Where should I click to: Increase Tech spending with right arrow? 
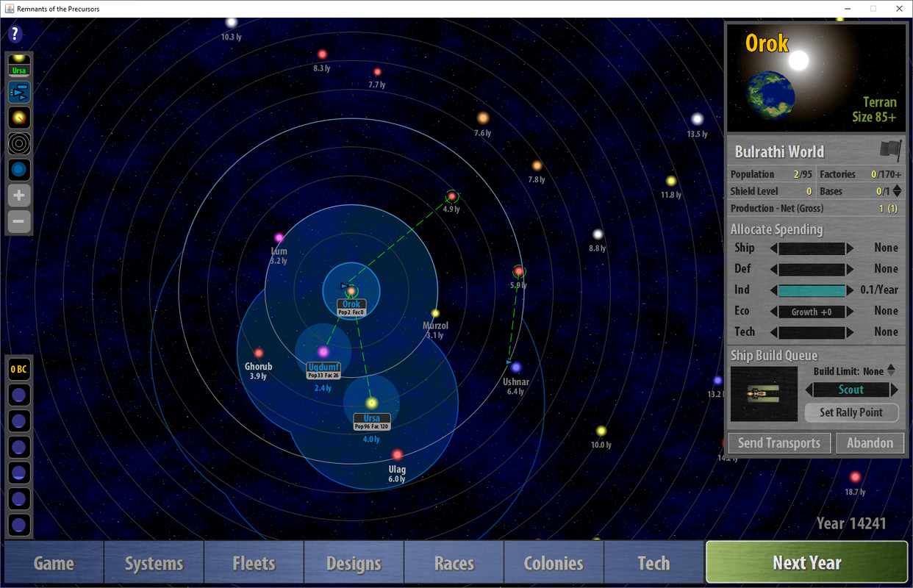click(x=850, y=332)
